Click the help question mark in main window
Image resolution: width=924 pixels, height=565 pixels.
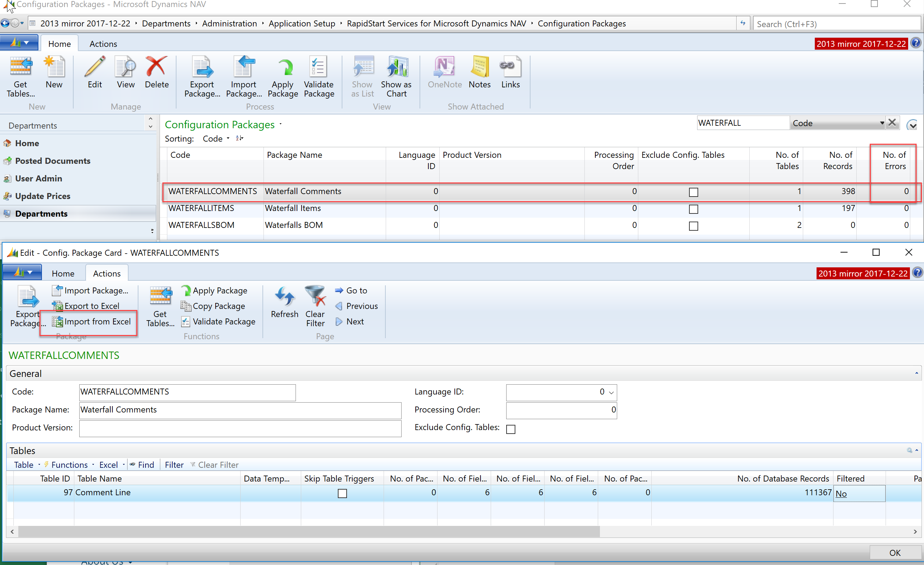[x=916, y=43]
